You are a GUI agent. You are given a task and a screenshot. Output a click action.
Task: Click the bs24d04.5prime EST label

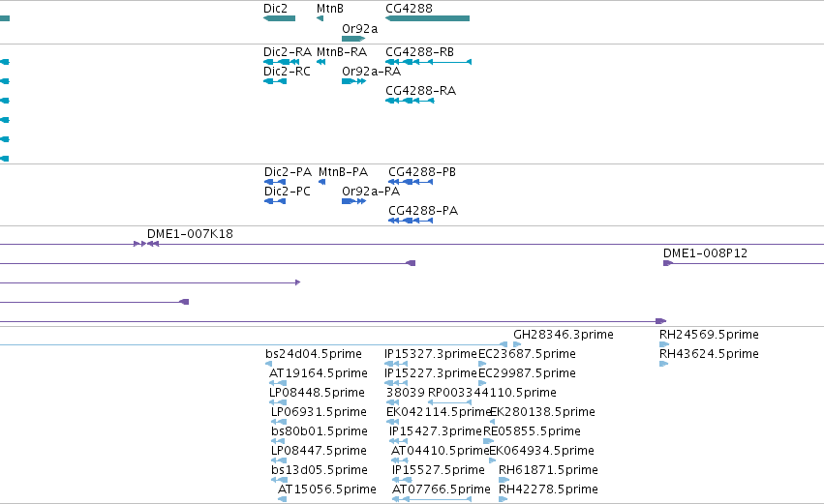pos(314,354)
